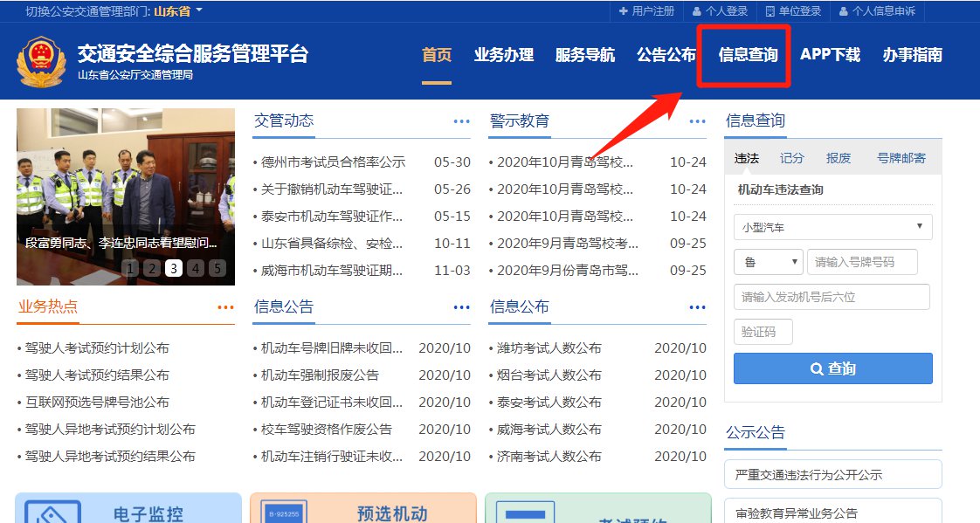Open 机动车强制报废公告 link

320,375
